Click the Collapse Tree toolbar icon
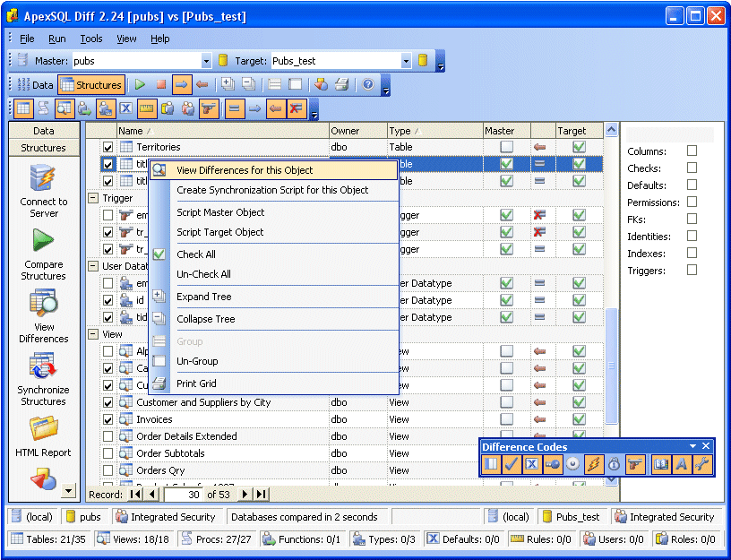Image resolution: width=731 pixels, height=560 pixels. click(x=249, y=85)
